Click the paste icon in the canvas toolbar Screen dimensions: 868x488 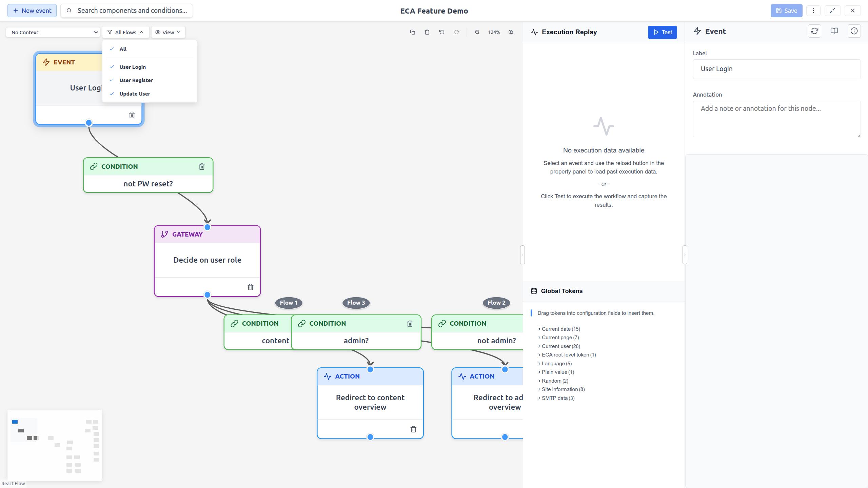(x=427, y=32)
